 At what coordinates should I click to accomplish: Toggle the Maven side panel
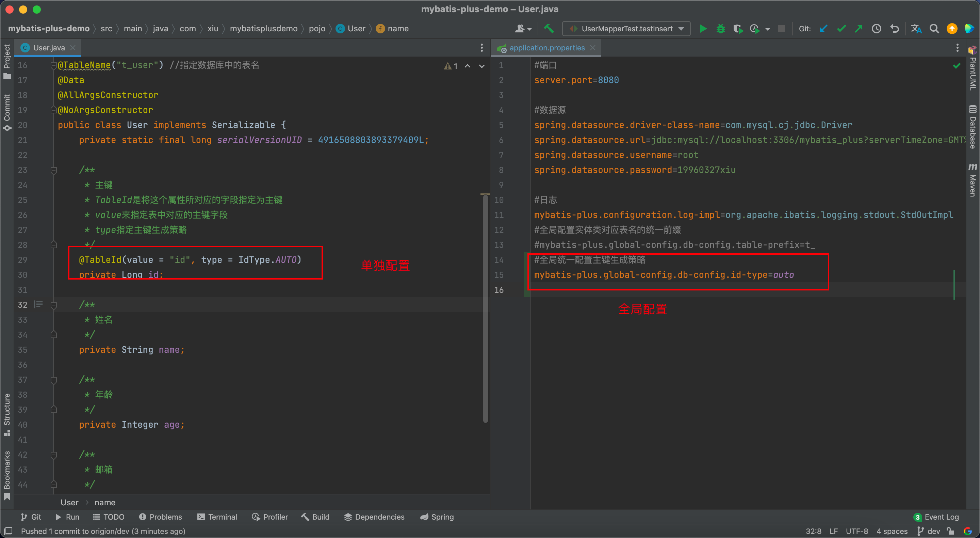973,180
